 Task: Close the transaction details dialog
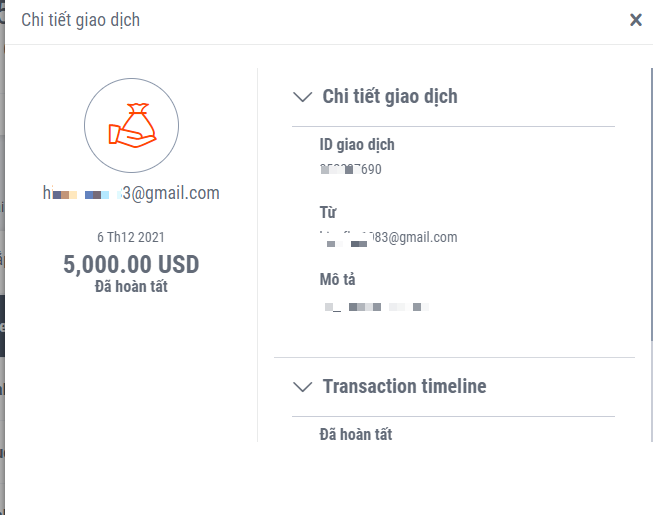click(635, 20)
